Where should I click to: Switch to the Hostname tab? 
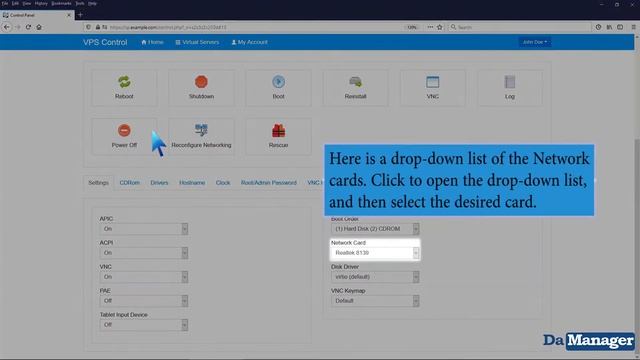coord(192,183)
